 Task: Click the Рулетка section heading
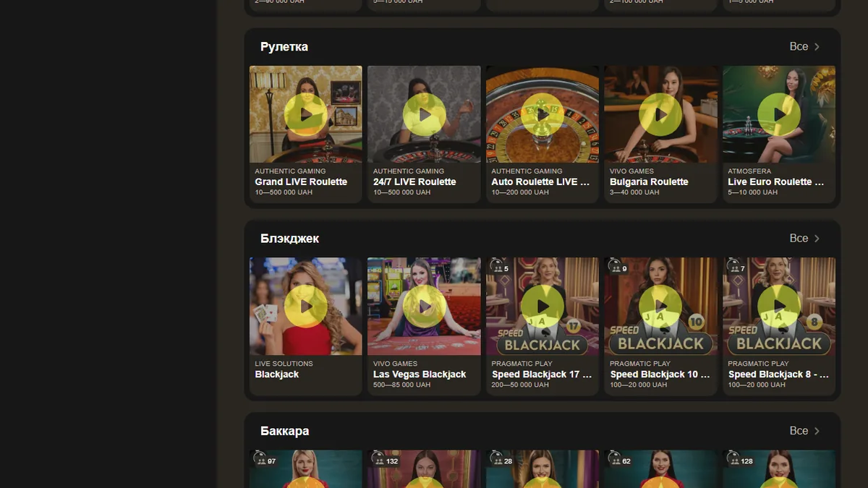[x=284, y=46]
